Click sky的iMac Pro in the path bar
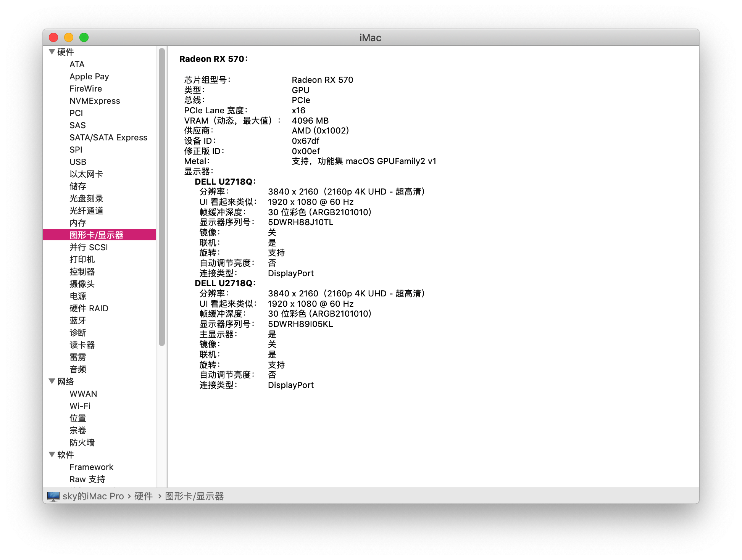Screen dimensions: 742x560 93,496
